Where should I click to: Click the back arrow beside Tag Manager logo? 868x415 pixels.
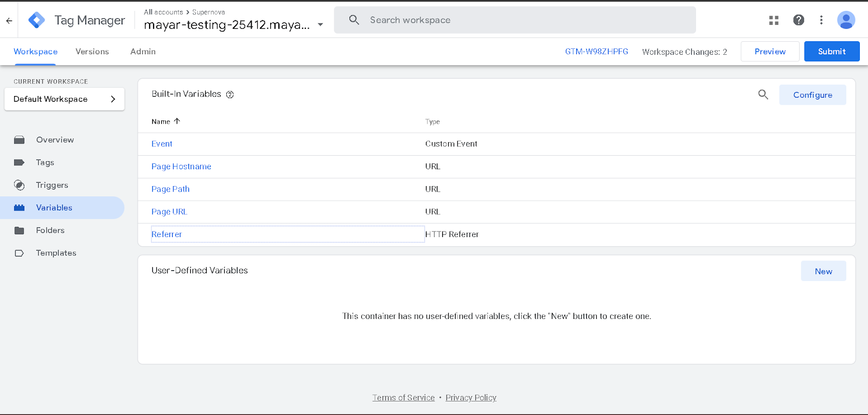click(9, 21)
